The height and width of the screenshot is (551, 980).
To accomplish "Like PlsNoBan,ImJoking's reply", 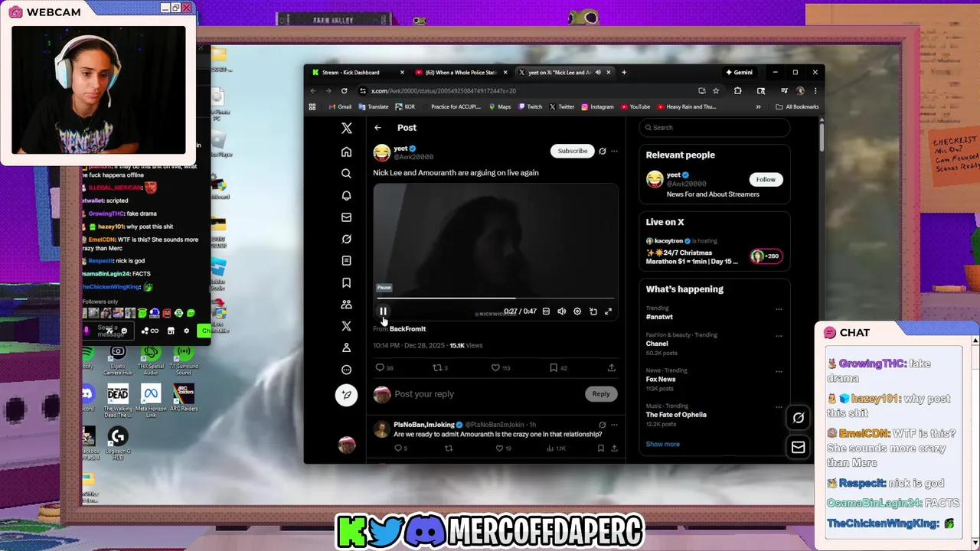I will pyautogui.click(x=504, y=448).
